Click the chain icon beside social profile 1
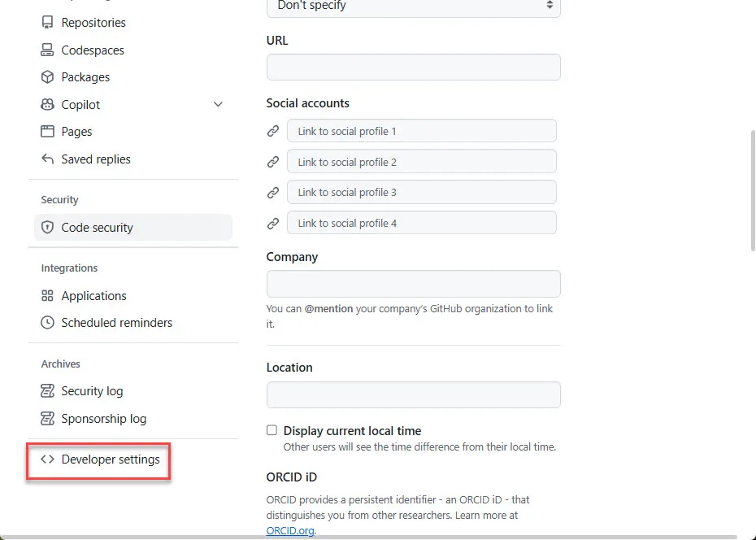 [272, 130]
